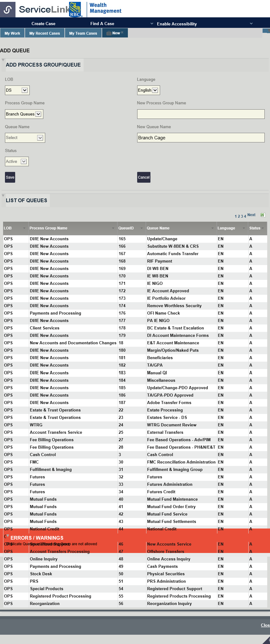Switch to the My Recent Cases tab
Screen dimensions: 270x644
[x=45, y=33]
